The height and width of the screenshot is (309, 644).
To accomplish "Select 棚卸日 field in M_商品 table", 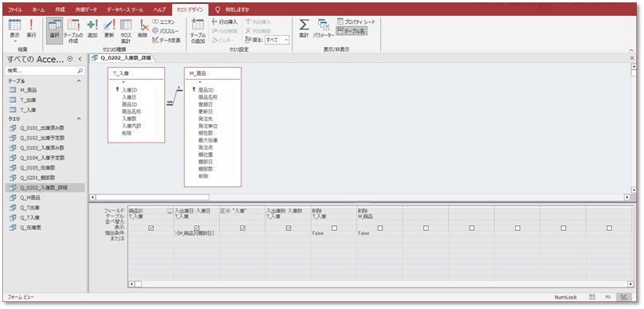I will click(206, 162).
